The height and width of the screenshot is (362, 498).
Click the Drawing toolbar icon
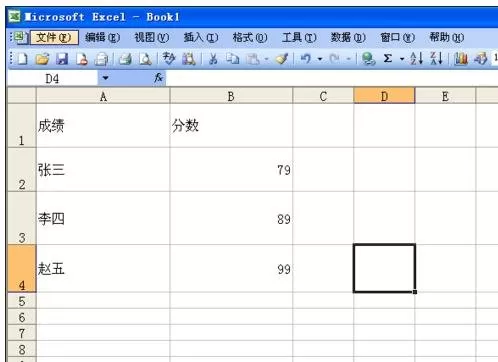[481, 59]
